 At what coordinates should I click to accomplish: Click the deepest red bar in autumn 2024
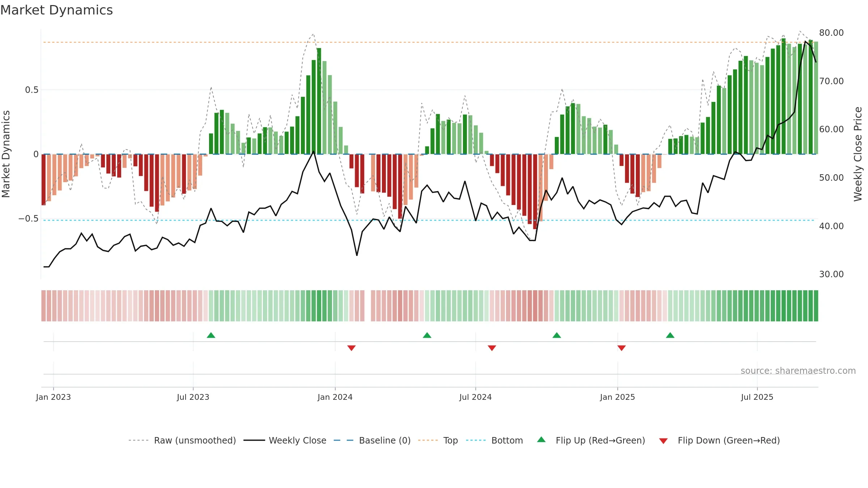pyautogui.click(x=535, y=192)
